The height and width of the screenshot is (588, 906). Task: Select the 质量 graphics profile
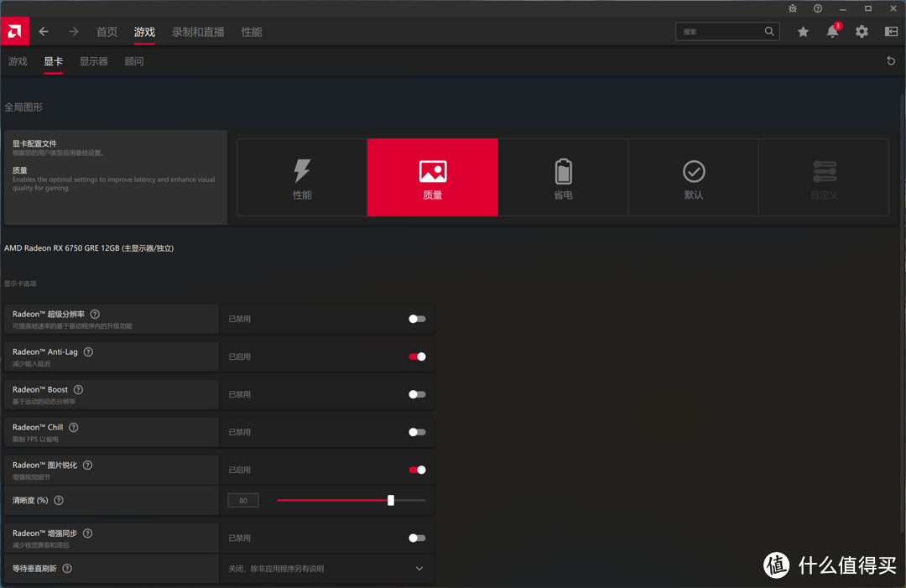[x=433, y=177]
